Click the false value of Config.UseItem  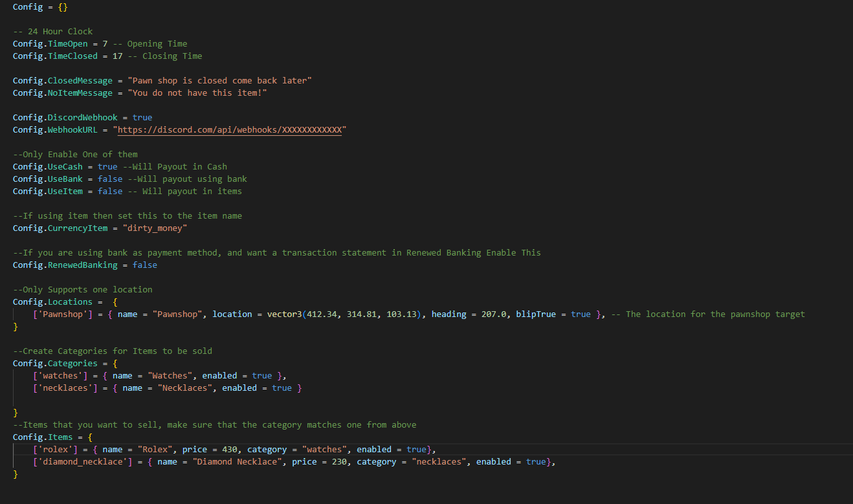click(x=110, y=192)
